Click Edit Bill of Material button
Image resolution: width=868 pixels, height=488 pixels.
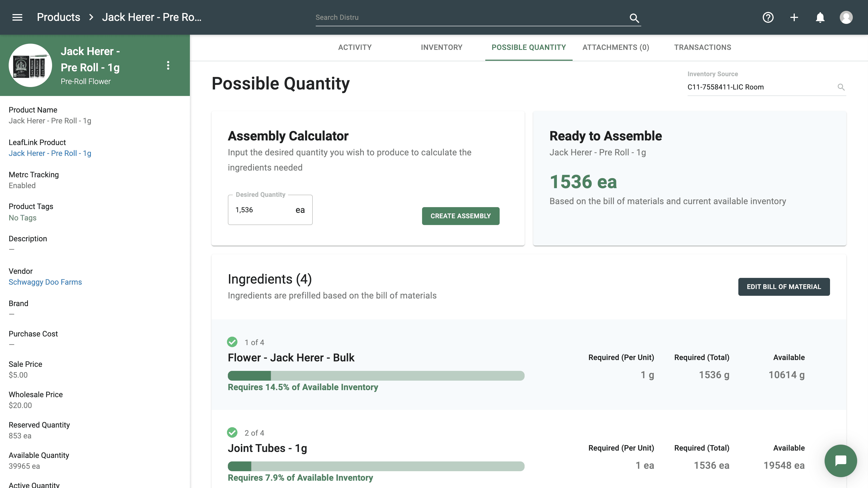coord(784,287)
